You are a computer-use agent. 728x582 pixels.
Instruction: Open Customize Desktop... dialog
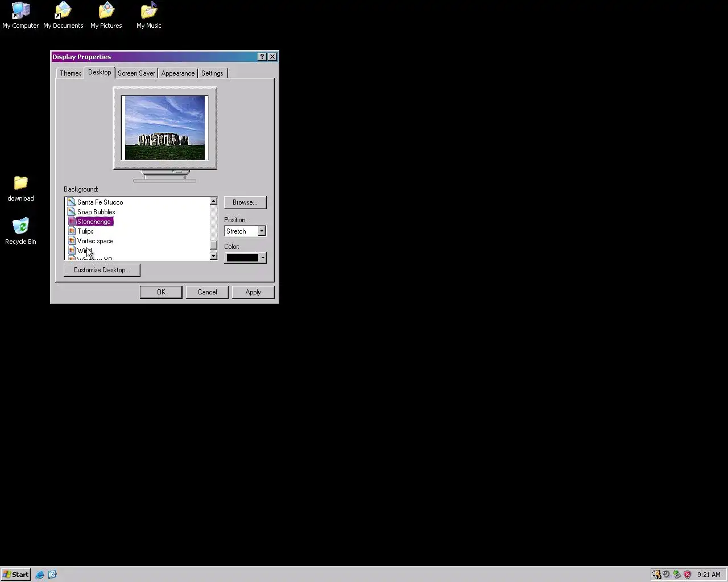tap(102, 270)
